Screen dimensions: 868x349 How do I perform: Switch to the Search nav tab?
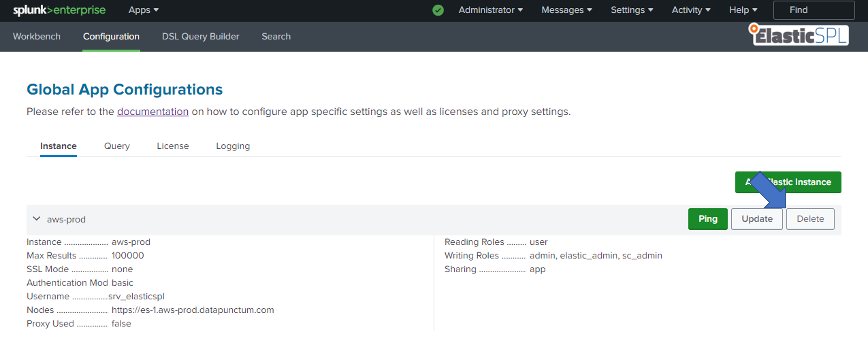coord(276,36)
